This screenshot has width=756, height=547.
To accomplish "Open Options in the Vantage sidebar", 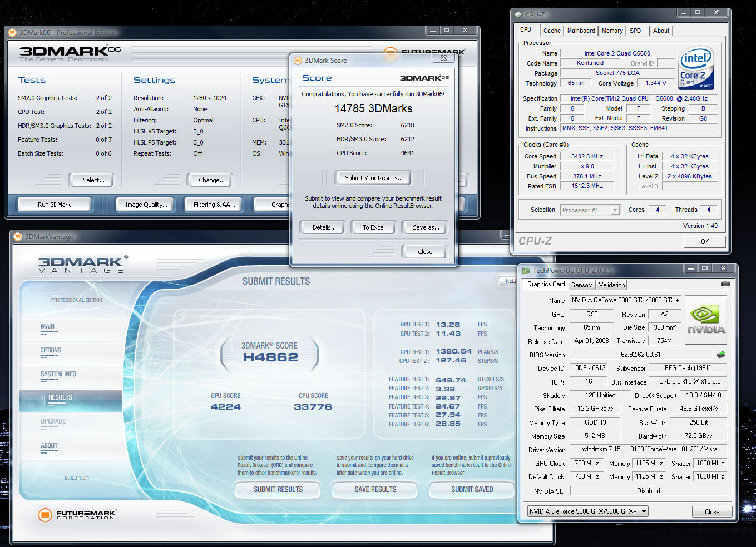I will [51, 350].
